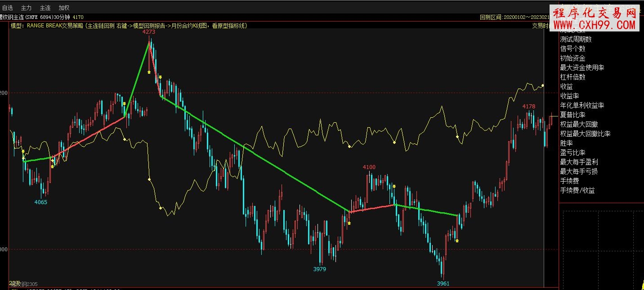Click the 3961 lowest price label
The width and height of the screenshot is (644, 290).
click(443, 284)
